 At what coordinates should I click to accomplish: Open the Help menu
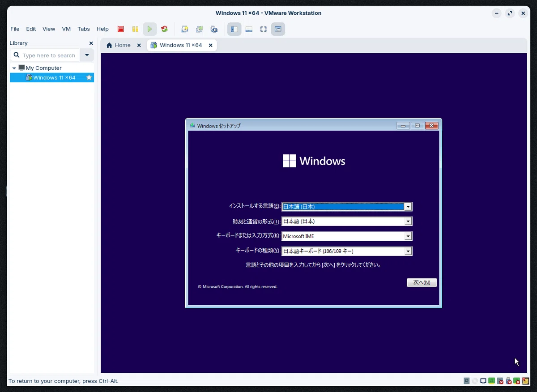(x=102, y=29)
